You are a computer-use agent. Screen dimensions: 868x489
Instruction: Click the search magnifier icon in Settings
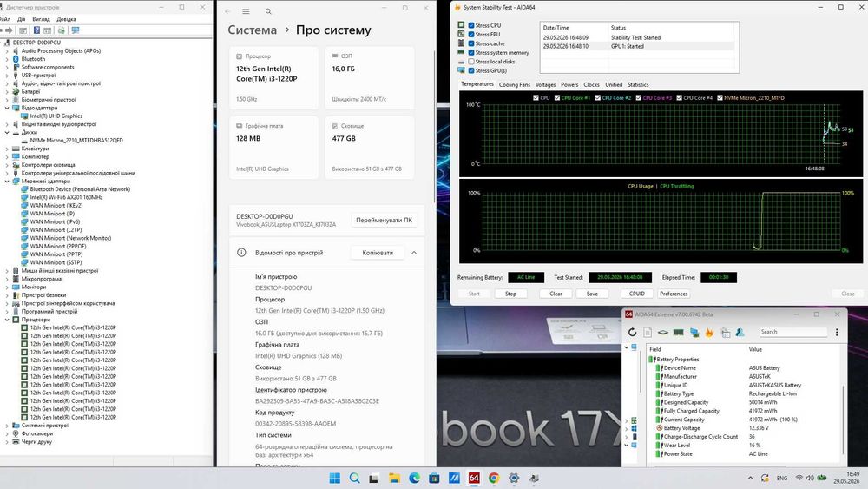pyautogui.click(x=268, y=11)
